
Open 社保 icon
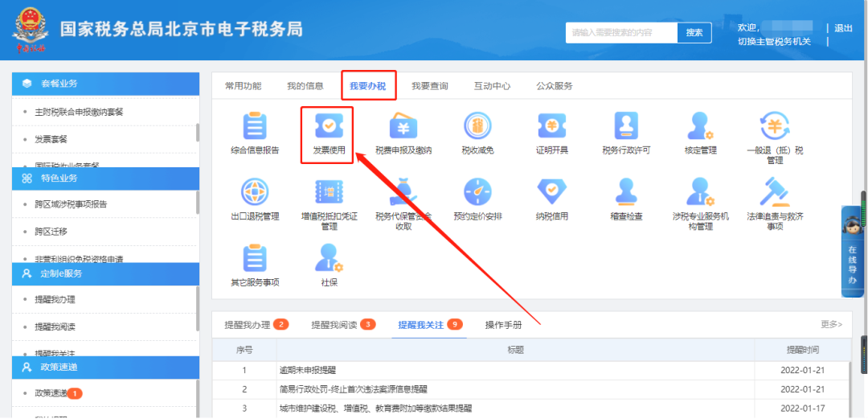(329, 258)
